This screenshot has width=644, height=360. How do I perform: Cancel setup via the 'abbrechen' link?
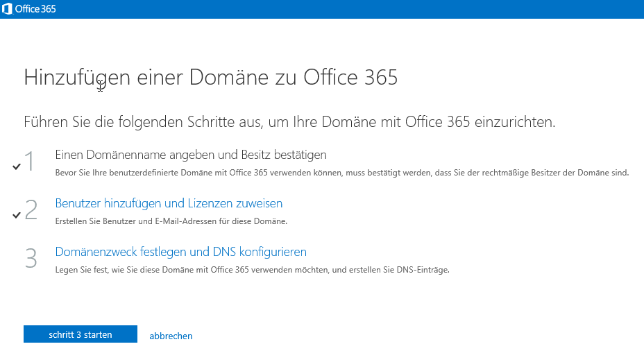click(x=171, y=336)
